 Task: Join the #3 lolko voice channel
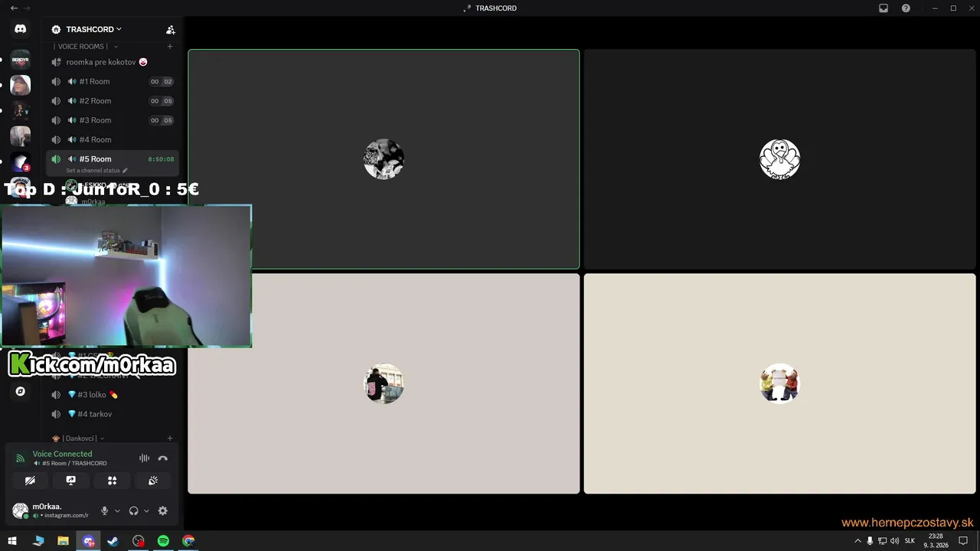tap(113, 395)
